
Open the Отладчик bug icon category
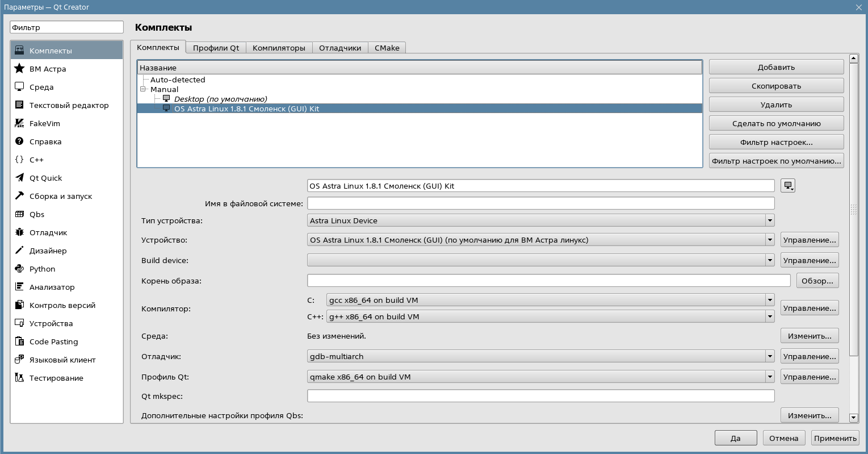point(19,232)
